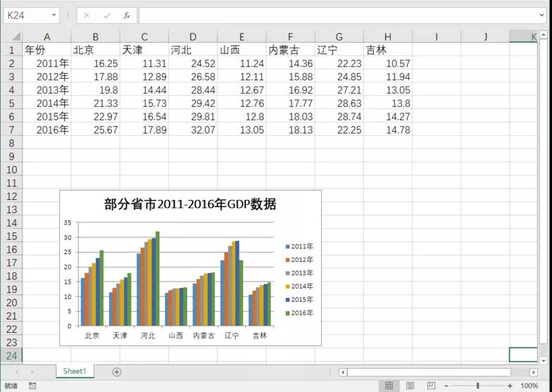Open the Sheet1 tab
This screenshot has width=552, height=392.
(75, 372)
